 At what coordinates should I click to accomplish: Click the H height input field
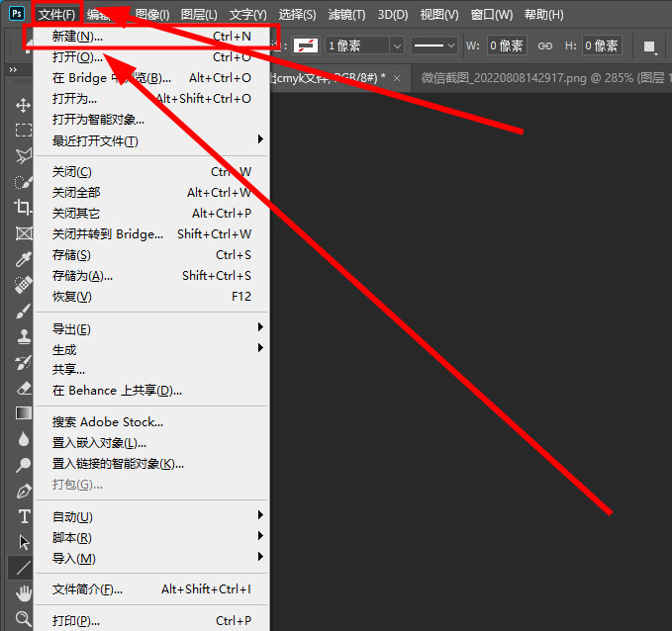point(602,45)
